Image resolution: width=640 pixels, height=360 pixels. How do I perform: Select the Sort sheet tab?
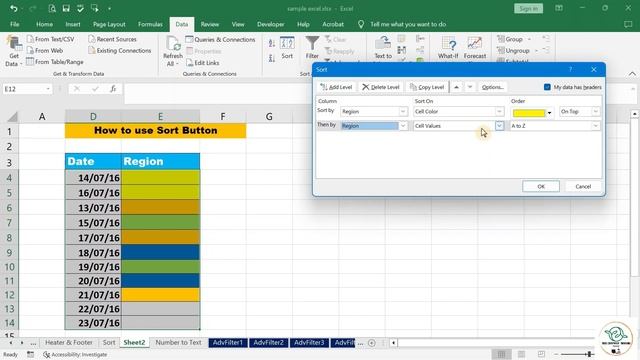point(109,342)
